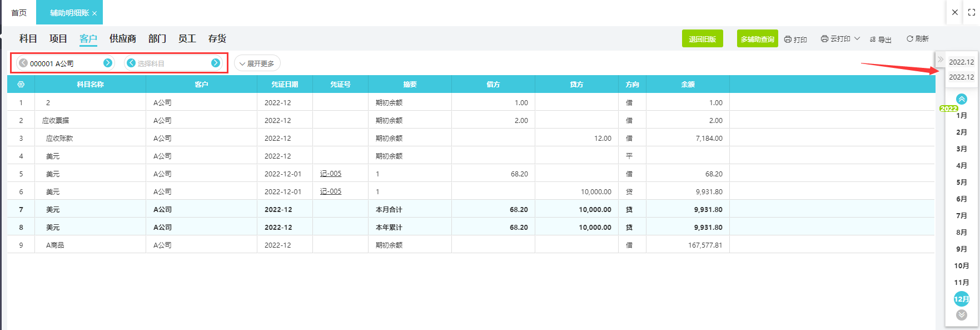Open the 多辅助查询 button
This screenshot has width=980, height=330.
point(757,39)
